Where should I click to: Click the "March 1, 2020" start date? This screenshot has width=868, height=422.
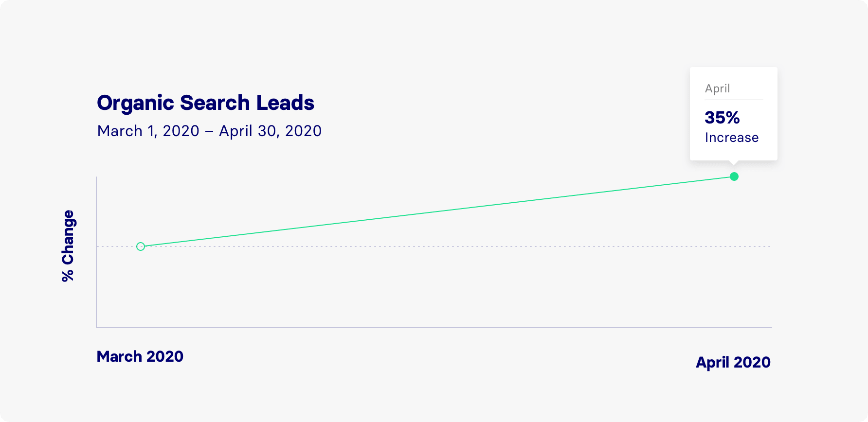coord(148,131)
